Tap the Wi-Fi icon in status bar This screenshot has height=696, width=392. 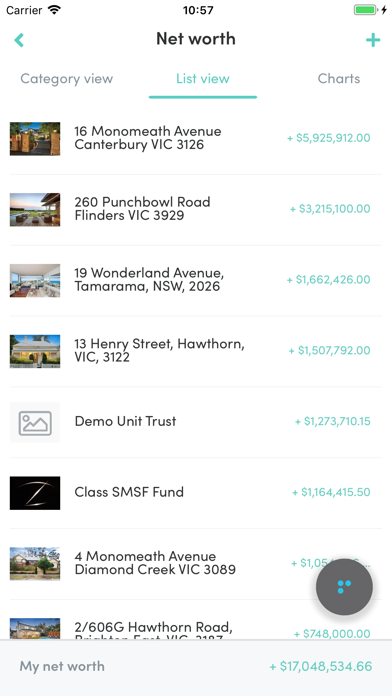pyautogui.click(x=54, y=10)
